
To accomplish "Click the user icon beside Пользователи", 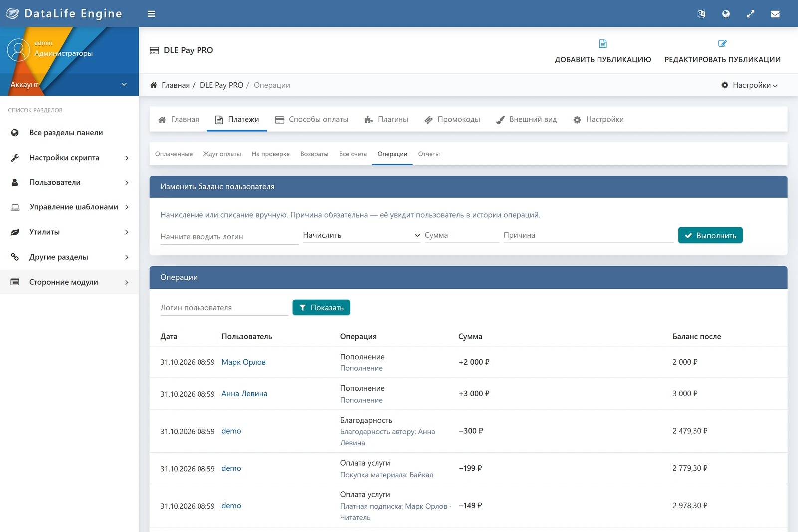I will [x=15, y=182].
